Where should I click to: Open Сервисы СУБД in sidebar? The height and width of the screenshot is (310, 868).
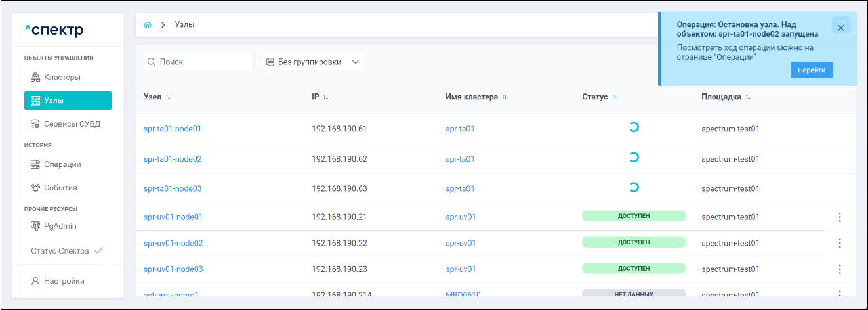(x=72, y=124)
